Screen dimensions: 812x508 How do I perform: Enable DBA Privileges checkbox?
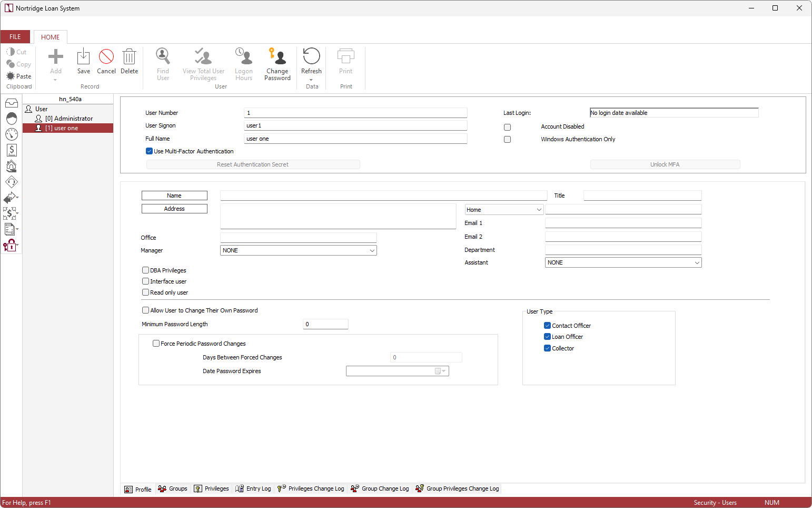point(145,270)
